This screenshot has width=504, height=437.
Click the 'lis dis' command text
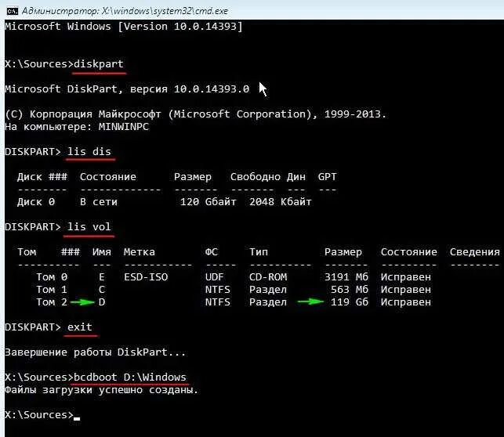click(89, 152)
